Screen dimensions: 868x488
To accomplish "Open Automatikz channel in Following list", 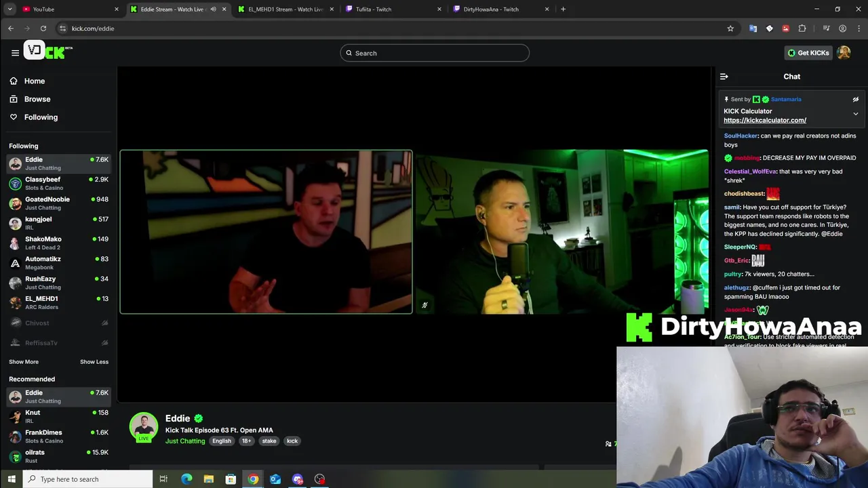I will 58,263.
